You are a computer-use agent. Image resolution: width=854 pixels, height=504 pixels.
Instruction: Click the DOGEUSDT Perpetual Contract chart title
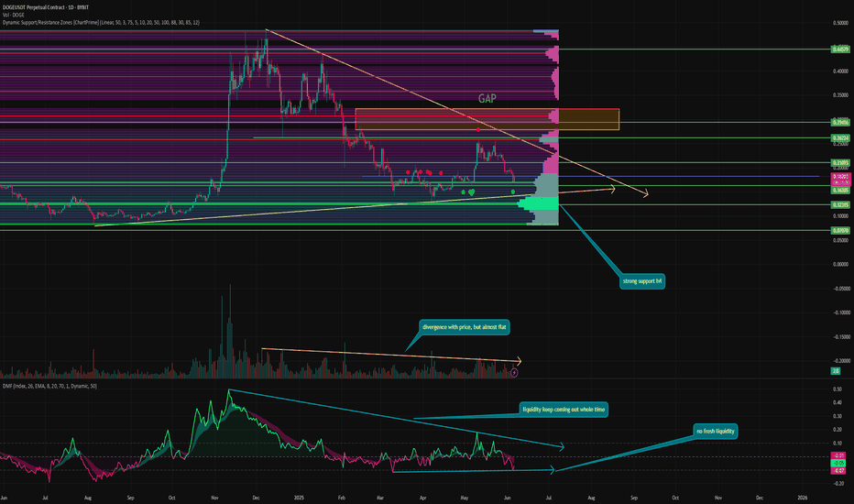click(46, 7)
